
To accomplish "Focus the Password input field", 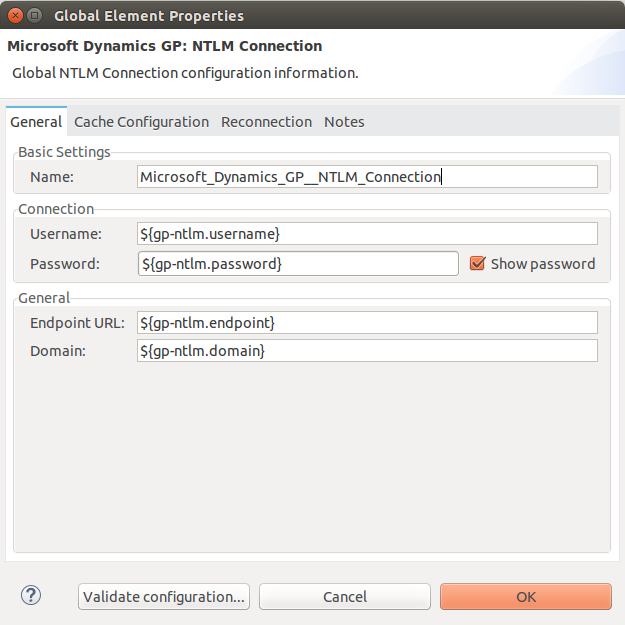I will click(x=298, y=263).
